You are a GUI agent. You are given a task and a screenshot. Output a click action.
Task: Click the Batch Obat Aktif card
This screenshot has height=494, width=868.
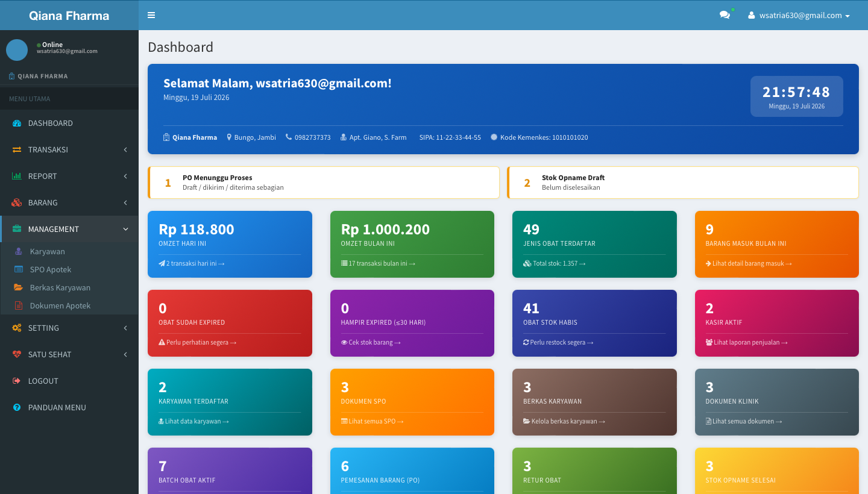[230, 471]
